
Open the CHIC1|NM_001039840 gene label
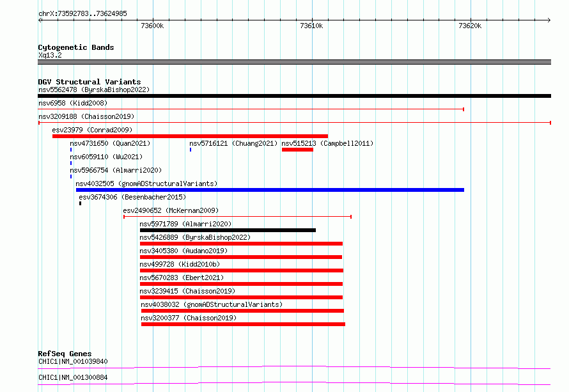click(73, 361)
